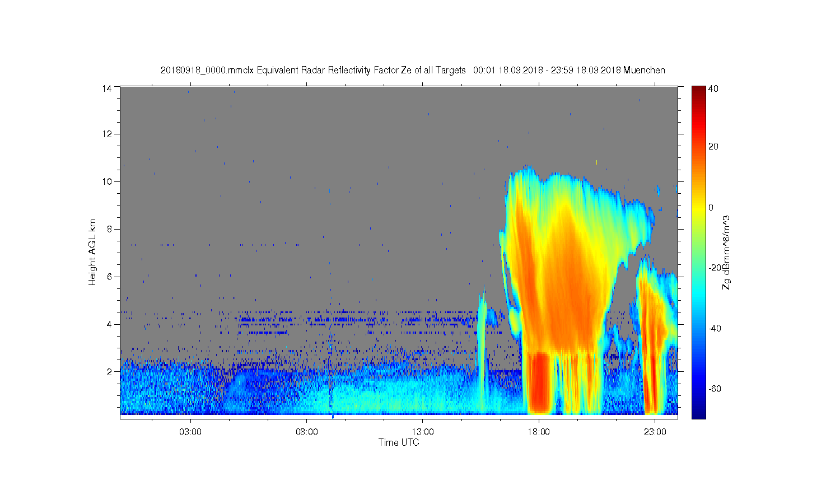Click the colorbar value -20

(x=715, y=268)
